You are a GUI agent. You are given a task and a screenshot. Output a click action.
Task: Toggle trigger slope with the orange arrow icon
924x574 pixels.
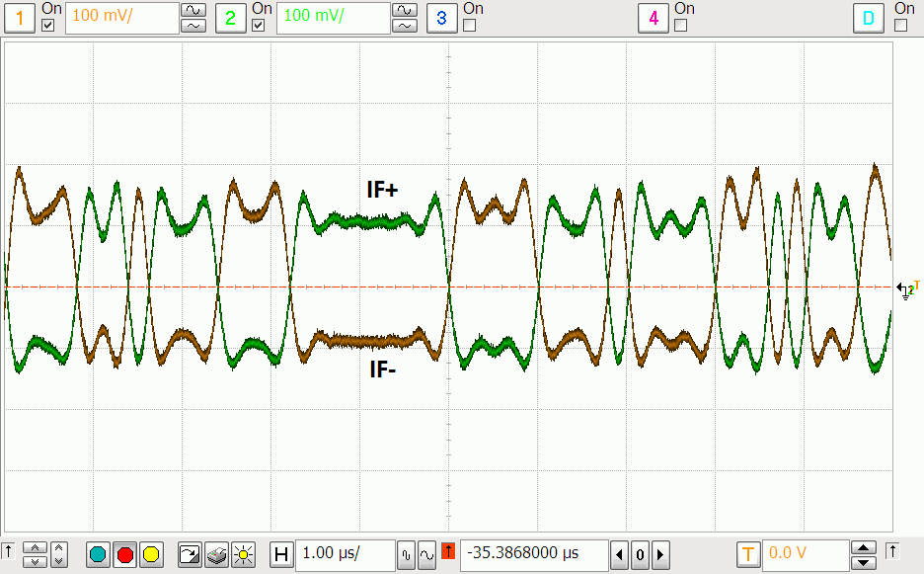click(447, 555)
